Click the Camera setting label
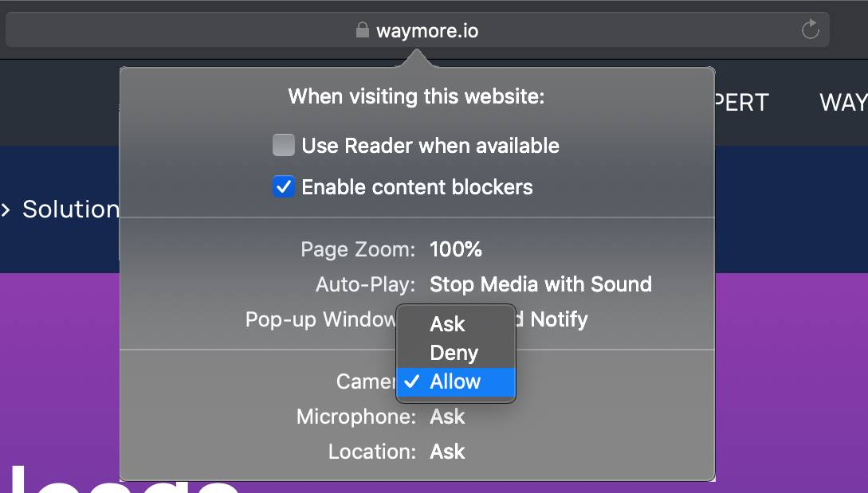This screenshot has width=868, height=493. pyautogui.click(x=366, y=381)
